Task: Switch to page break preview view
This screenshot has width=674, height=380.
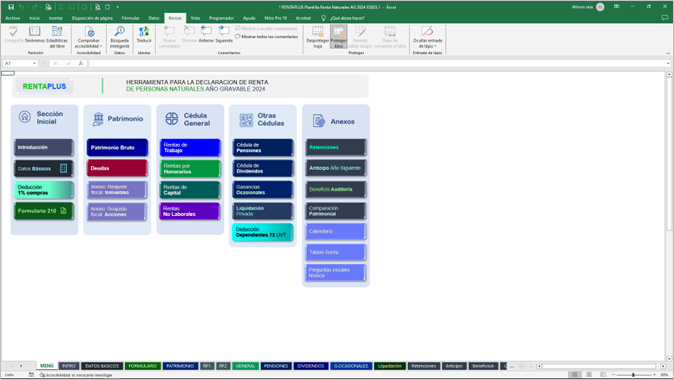Action: (603, 375)
